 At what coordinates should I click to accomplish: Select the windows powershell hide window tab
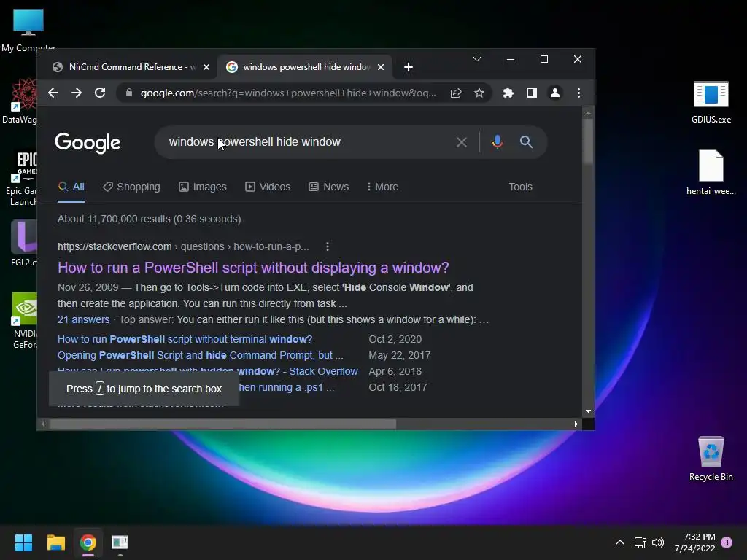[305, 67]
